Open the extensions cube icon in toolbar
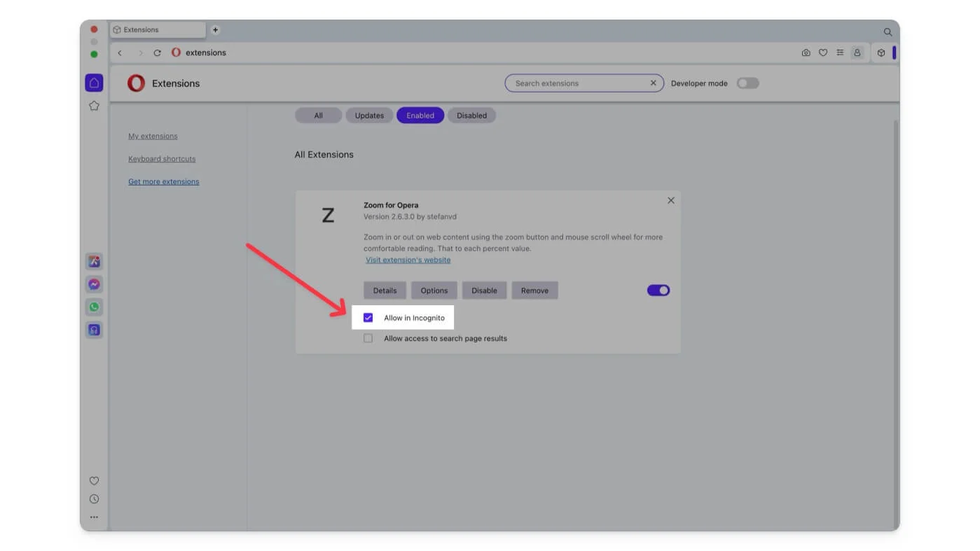980x551 pixels. pos(881,53)
